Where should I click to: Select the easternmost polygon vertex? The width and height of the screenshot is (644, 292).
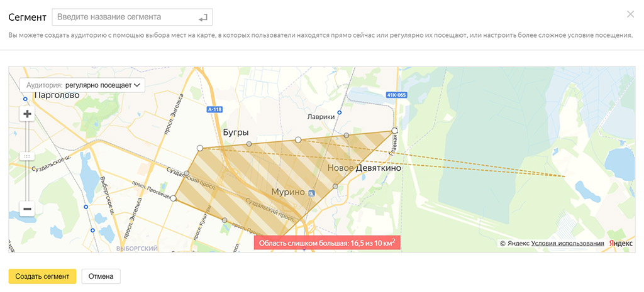394,131
